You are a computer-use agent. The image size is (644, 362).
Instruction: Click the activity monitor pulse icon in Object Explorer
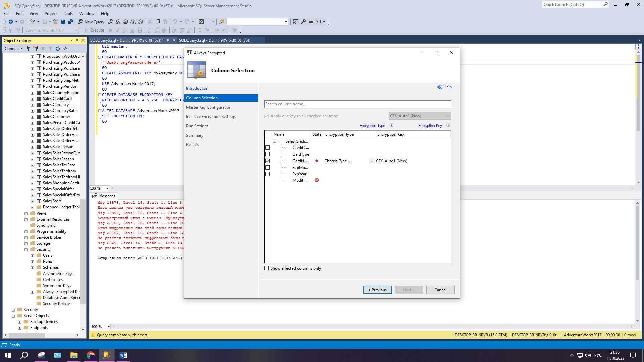65,49
